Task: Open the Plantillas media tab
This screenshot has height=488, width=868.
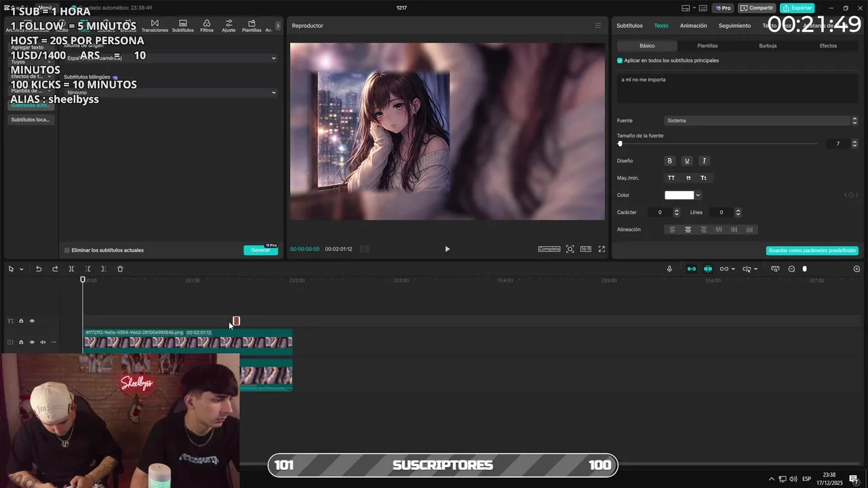Action: [252, 26]
